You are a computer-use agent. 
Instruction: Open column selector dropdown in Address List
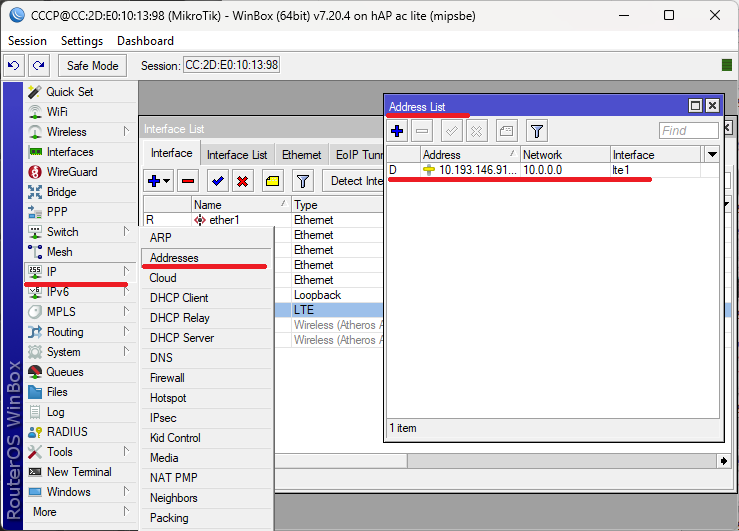click(x=712, y=155)
